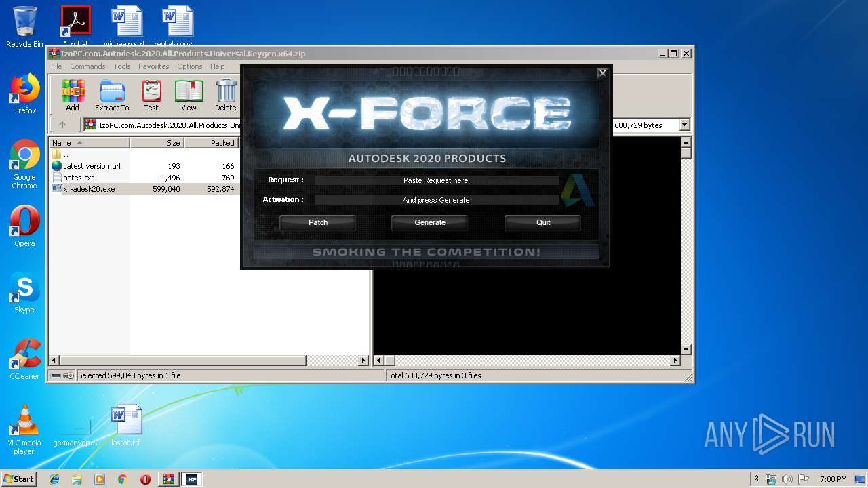The width and height of the screenshot is (868, 488).
Task: Click the Delete toolbar icon
Action: point(226,95)
